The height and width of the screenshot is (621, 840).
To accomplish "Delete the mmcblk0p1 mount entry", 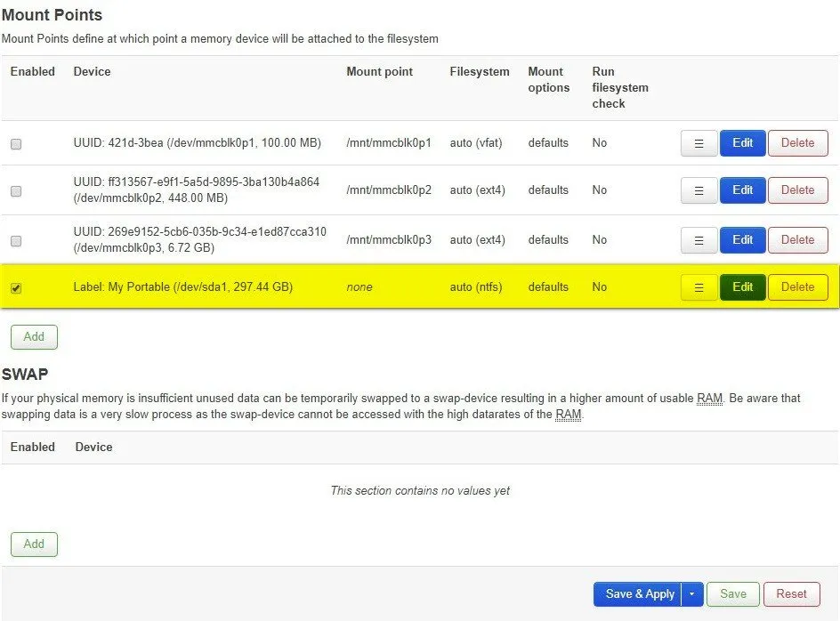I will pos(797,143).
